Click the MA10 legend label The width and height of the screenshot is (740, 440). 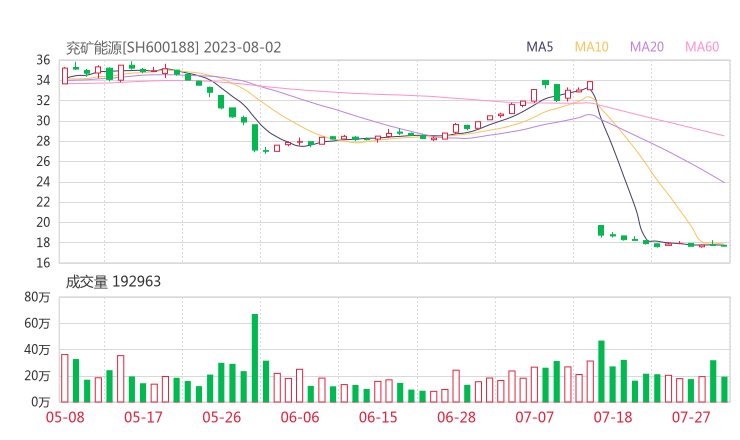pyautogui.click(x=591, y=47)
